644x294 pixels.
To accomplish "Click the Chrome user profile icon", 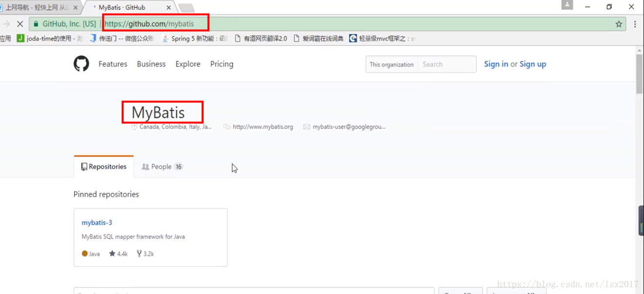I will point(567,5).
